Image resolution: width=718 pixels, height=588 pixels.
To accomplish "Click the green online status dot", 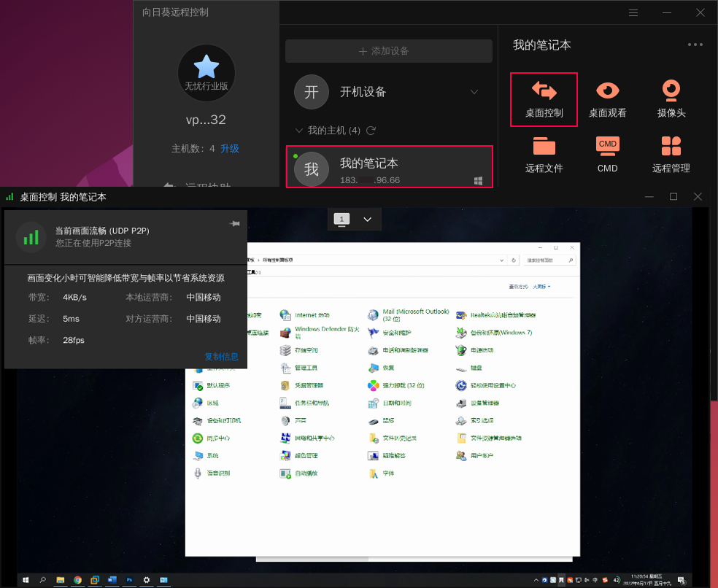I will click(x=296, y=153).
